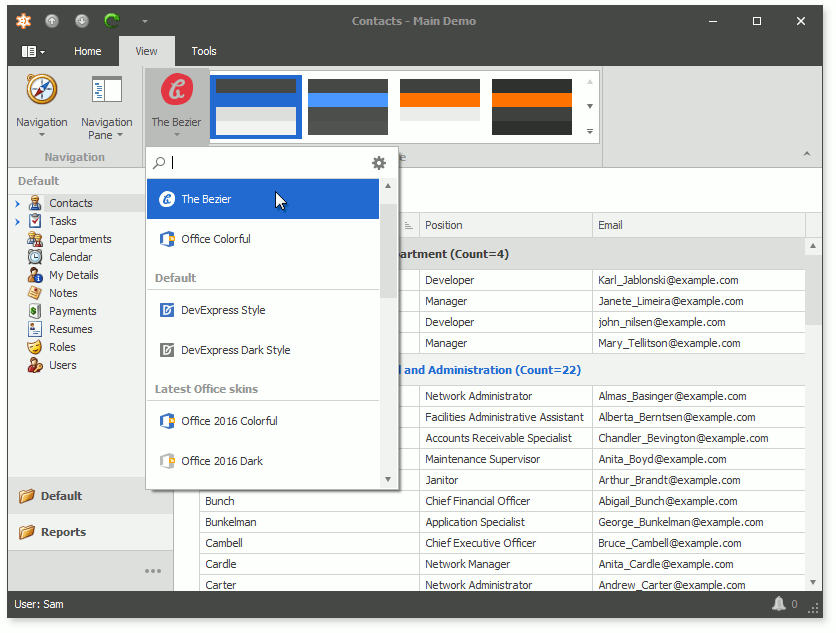Click the next record down-arrow icon
Image resolution: width=836 pixels, height=633 pixels.
tap(82, 21)
